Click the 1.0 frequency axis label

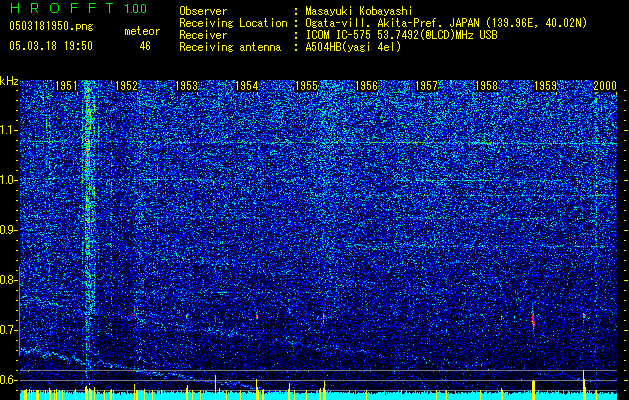(x=9, y=180)
